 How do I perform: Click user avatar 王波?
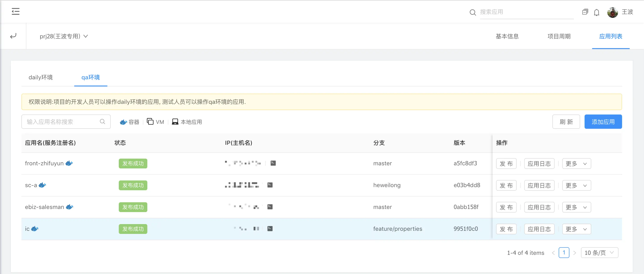tap(612, 12)
